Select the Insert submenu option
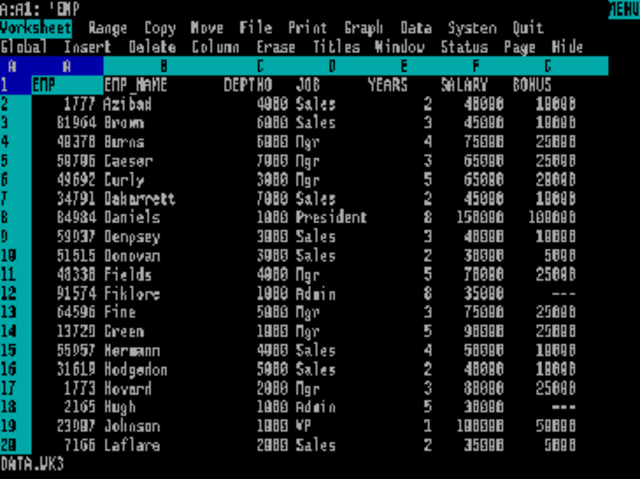 88,47
